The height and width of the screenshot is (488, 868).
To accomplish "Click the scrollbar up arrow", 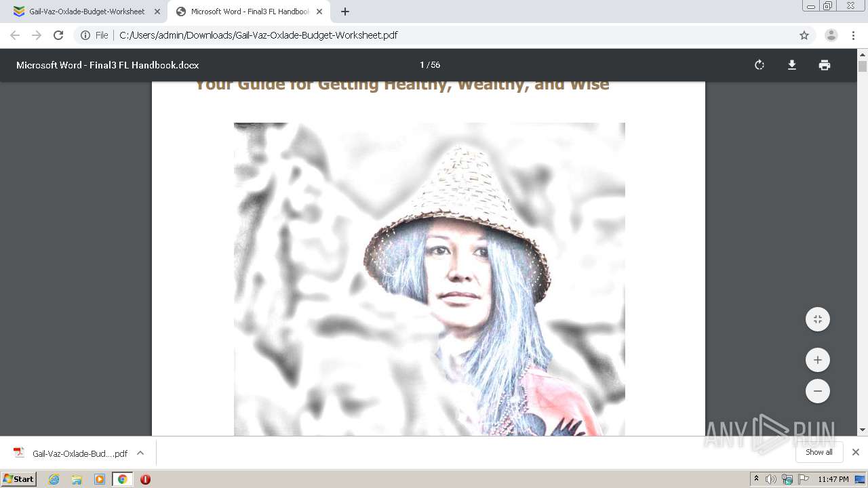I will 863,54.
